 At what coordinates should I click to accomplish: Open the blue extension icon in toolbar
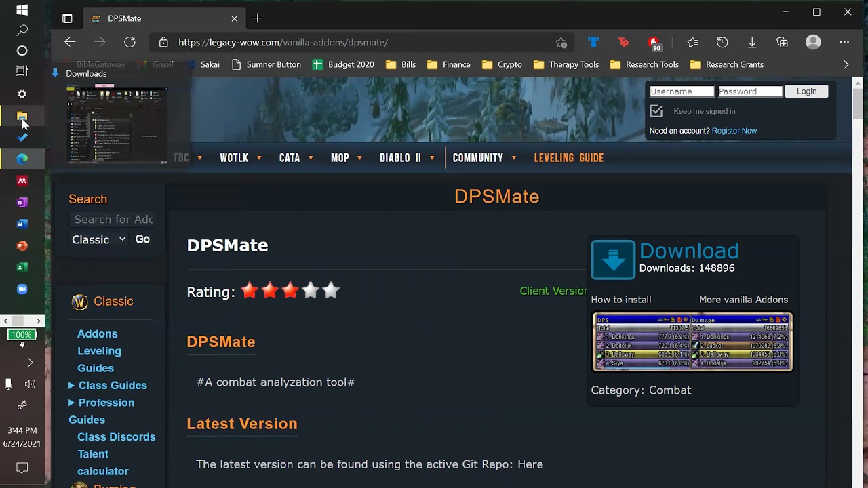(593, 42)
